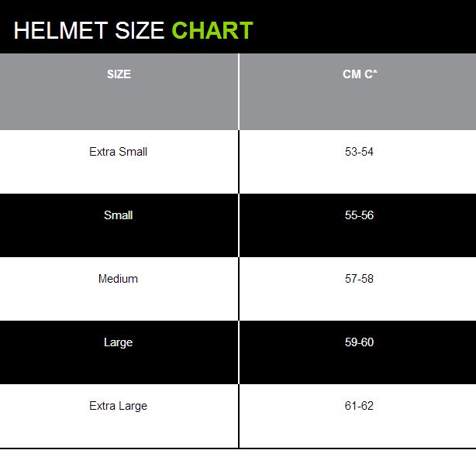Screen dimensions: 476x457
Task: Click the 59-60 measurement value
Action: click(359, 342)
